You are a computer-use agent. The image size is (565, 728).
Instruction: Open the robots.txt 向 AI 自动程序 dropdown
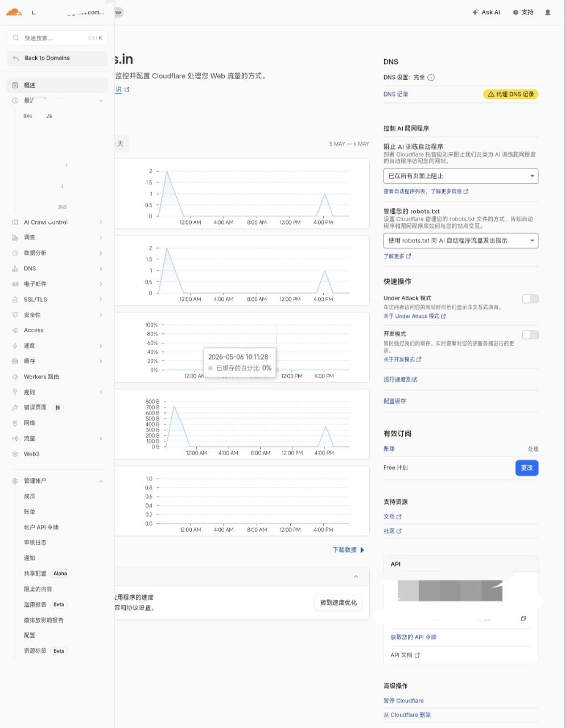pyautogui.click(x=461, y=241)
